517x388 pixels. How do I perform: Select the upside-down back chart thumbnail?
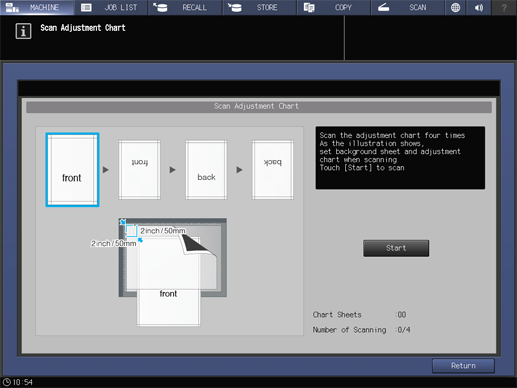tap(273, 170)
